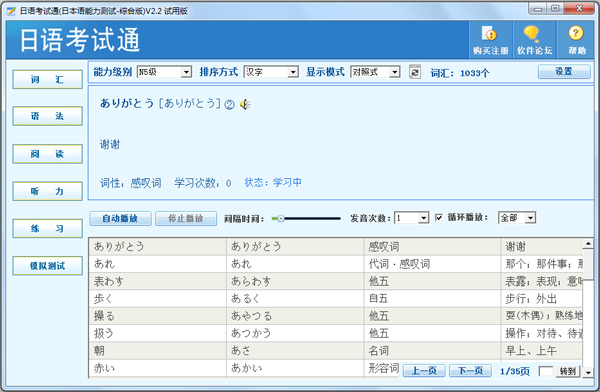Screen dimensions: 600x392
Task: Click the 状态：学习中 status text
Action: click(x=273, y=183)
